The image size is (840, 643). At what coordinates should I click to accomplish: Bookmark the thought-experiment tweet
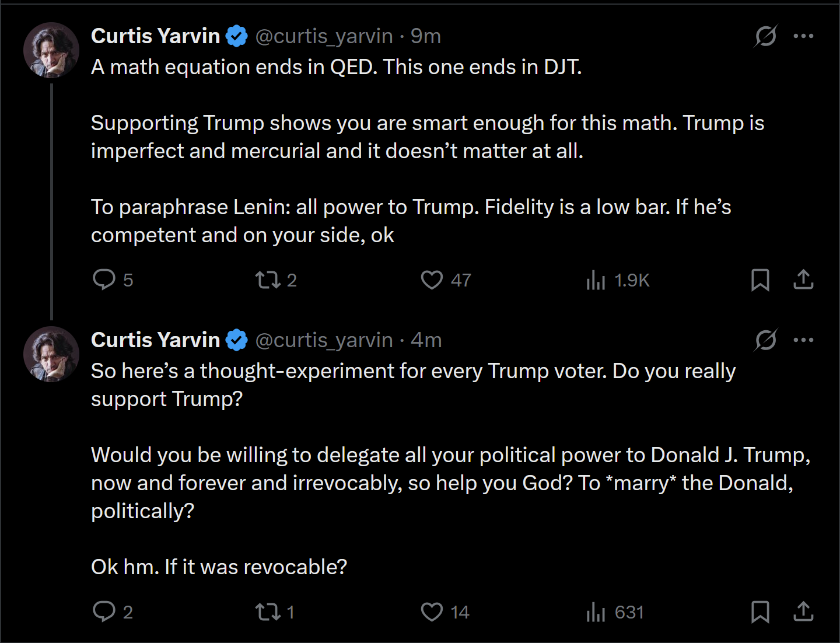coord(760,612)
